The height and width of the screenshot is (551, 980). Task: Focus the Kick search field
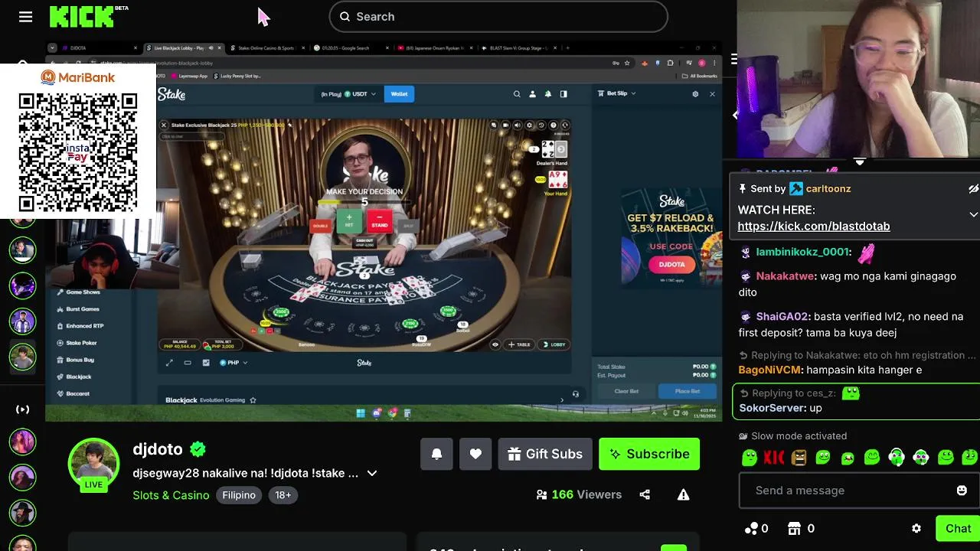click(x=498, y=17)
